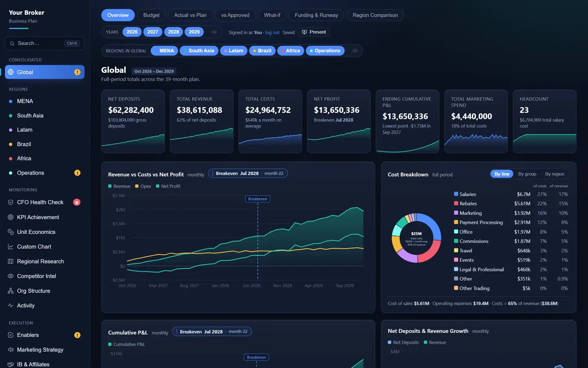Click the KPI Achievement target icon
The width and height of the screenshot is (588, 368).
[x=11, y=217]
